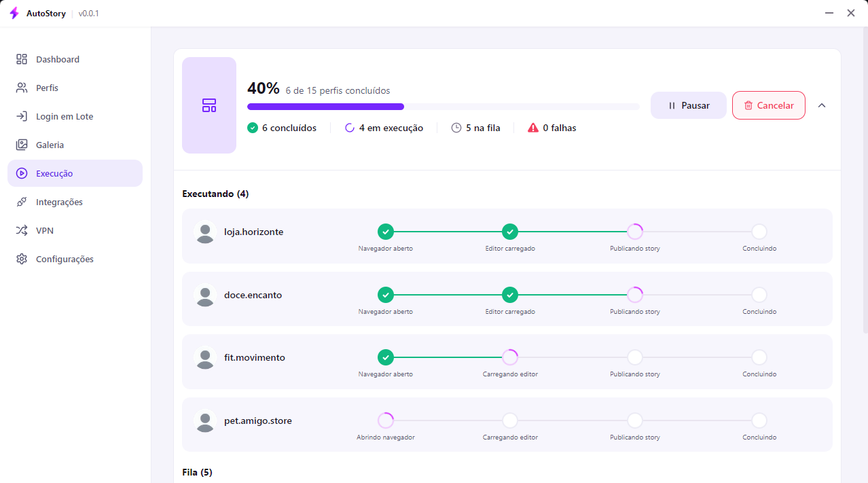868x483 pixels.
Task: Click the doce.encanto avatar
Action: point(205,296)
